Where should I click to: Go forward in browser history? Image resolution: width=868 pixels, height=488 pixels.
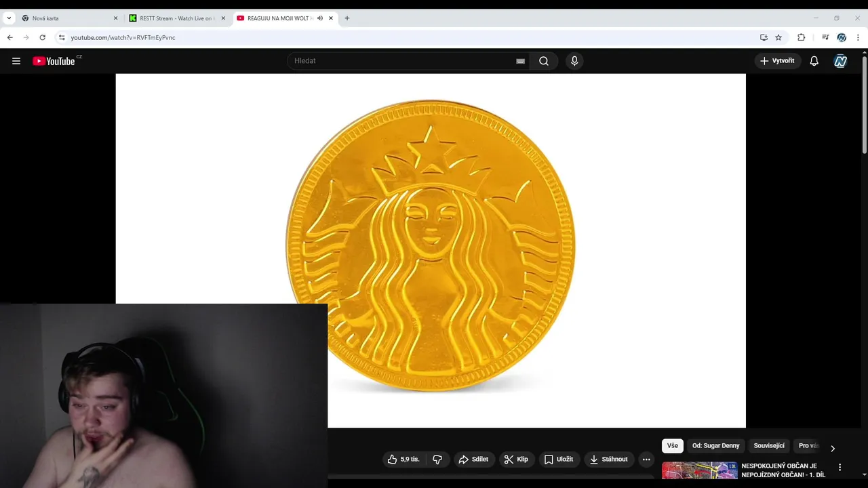(x=26, y=37)
